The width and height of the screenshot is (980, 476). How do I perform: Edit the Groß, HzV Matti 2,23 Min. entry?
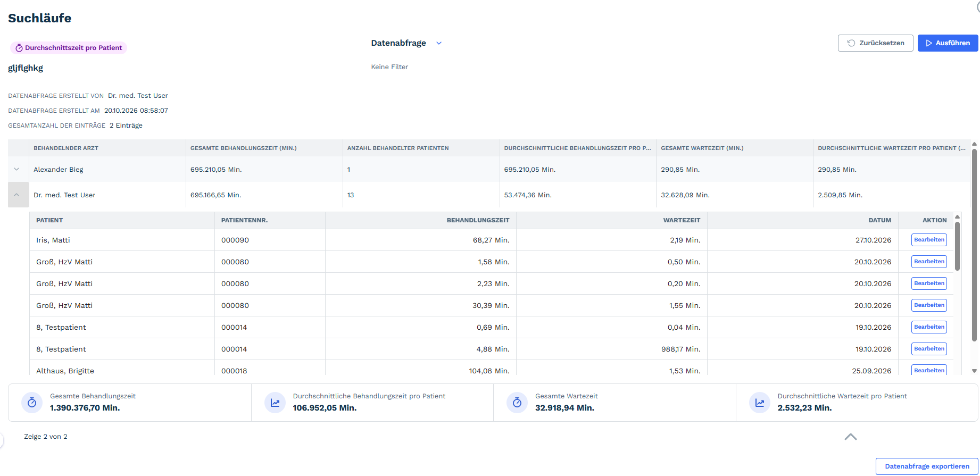click(x=929, y=283)
